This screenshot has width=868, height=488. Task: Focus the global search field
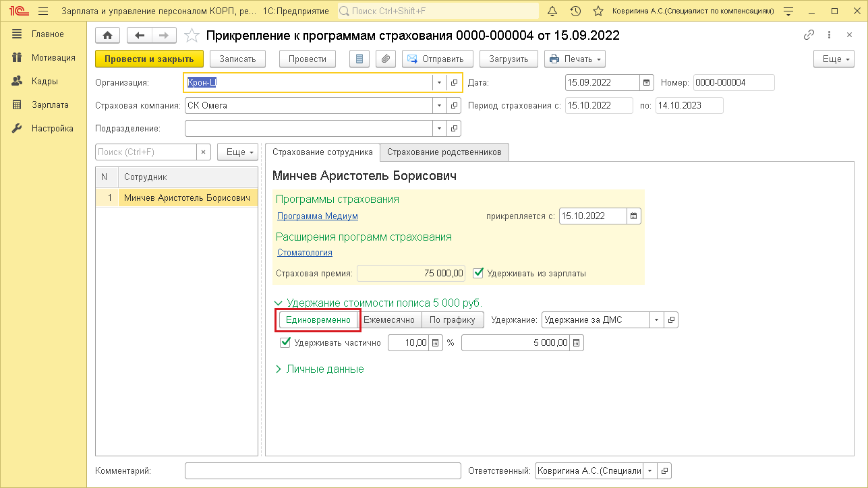click(438, 11)
